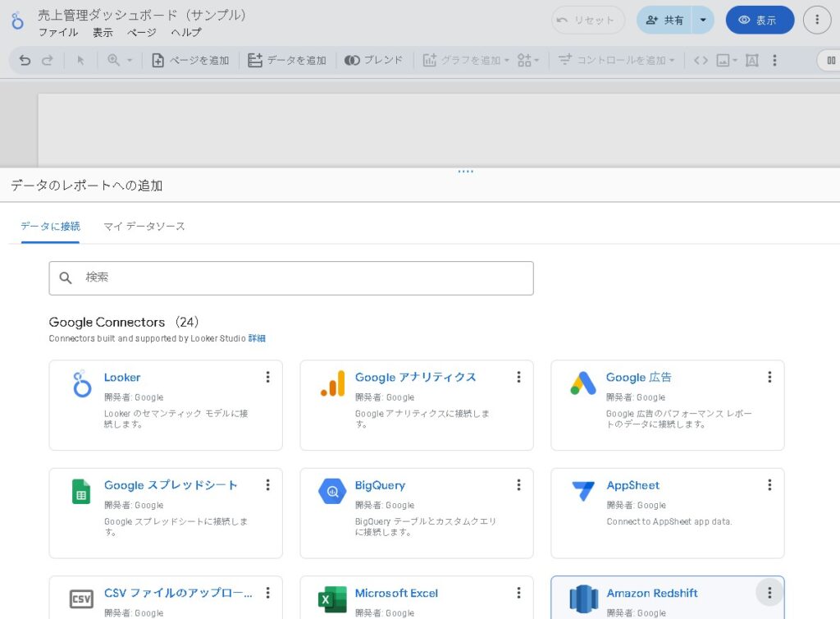Screen dimensions: 840x619
Task: Switch to マイ データソース tab
Action: pos(144,226)
